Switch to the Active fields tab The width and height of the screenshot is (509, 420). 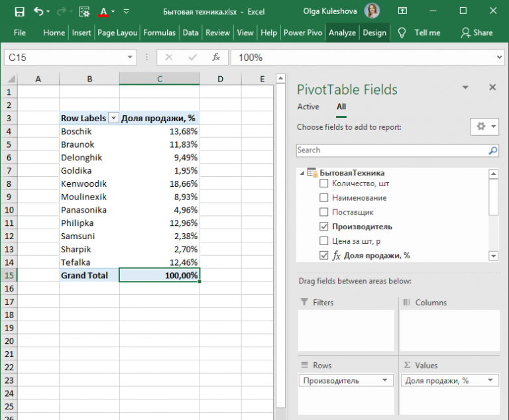click(308, 107)
